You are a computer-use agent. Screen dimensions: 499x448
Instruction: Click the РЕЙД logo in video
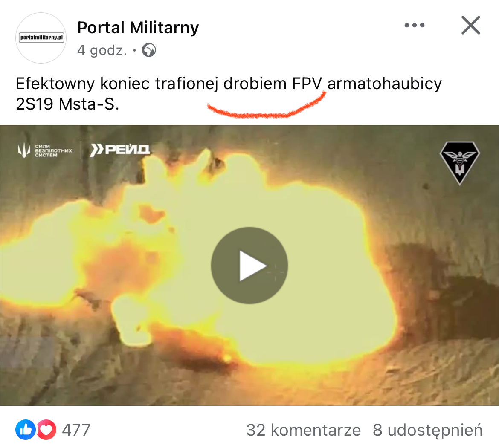(x=120, y=150)
